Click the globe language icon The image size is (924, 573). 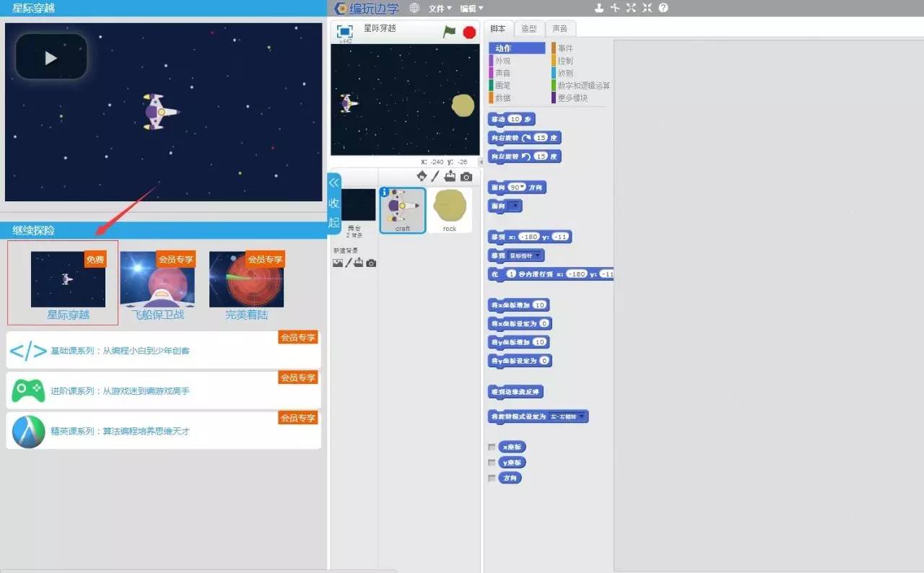pyautogui.click(x=414, y=8)
